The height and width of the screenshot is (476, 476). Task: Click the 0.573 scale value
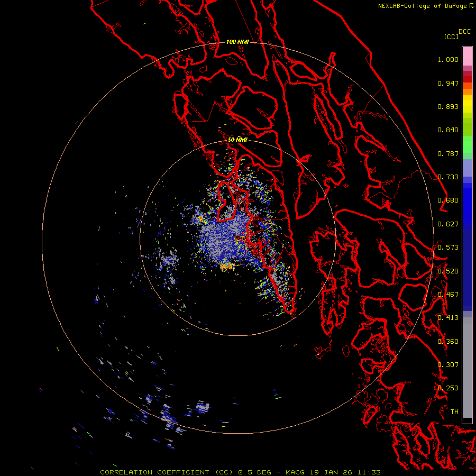(448, 248)
